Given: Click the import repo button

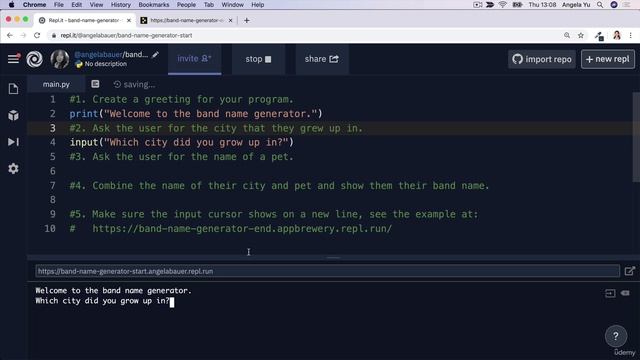Looking at the screenshot, I should (x=542, y=59).
